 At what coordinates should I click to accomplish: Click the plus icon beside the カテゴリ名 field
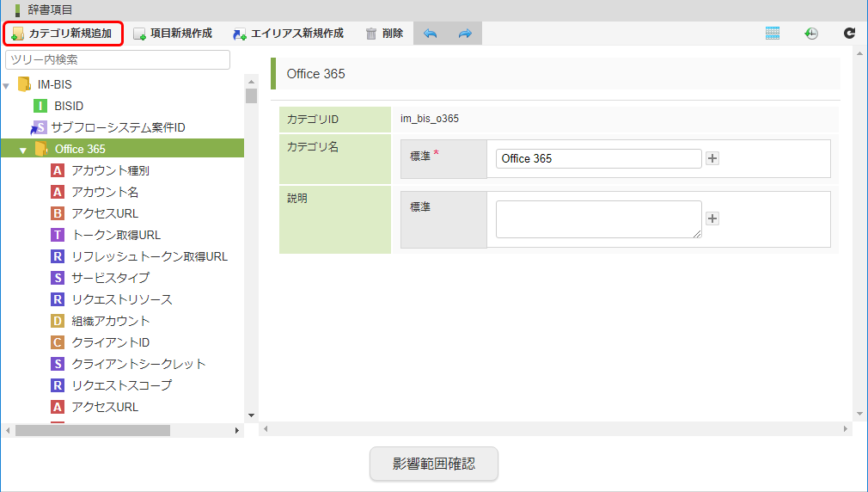(x=712, y=158)
